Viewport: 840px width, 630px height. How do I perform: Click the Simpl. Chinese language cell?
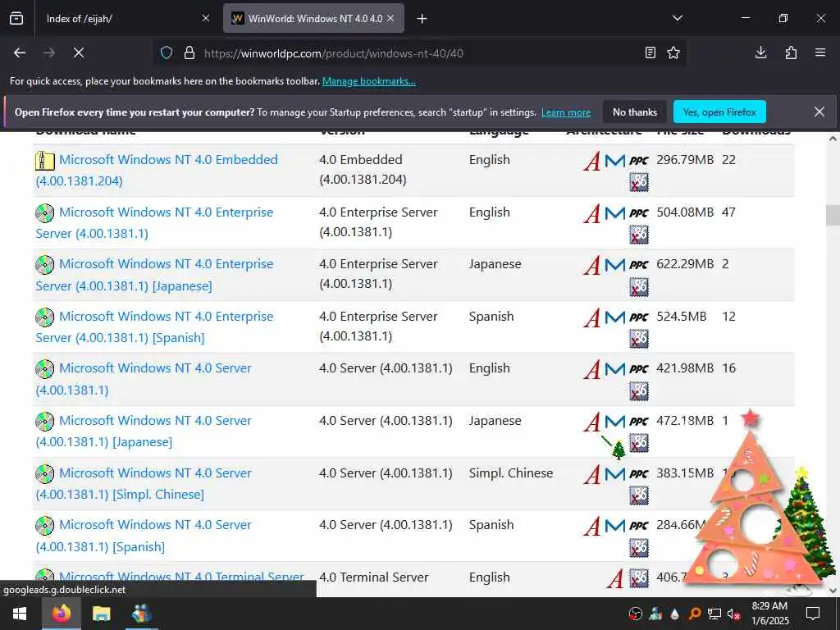[511, 473]
